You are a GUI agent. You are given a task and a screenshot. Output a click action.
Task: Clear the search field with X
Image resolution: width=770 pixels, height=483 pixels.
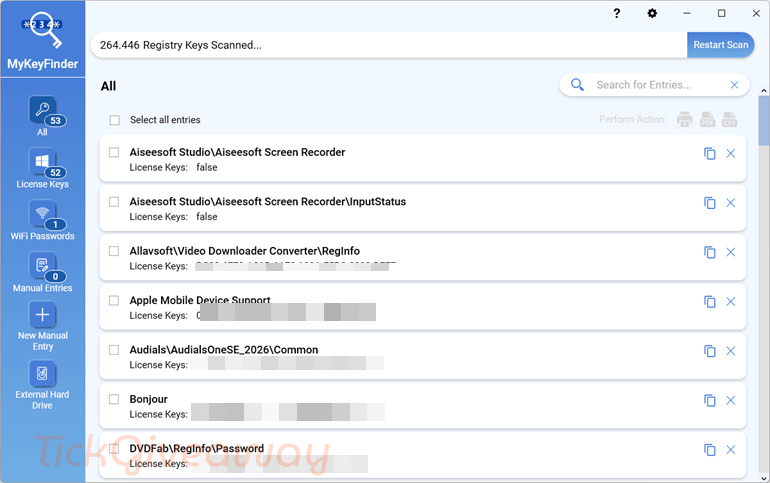735,85
